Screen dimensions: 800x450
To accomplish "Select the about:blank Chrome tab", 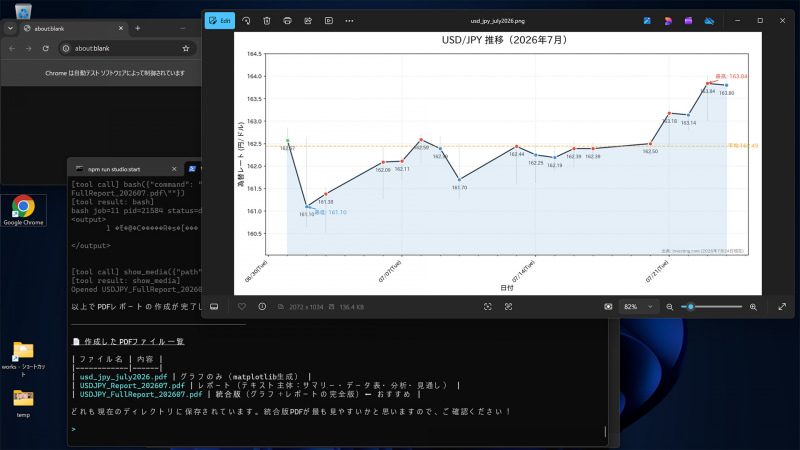I will pos(72,29).
